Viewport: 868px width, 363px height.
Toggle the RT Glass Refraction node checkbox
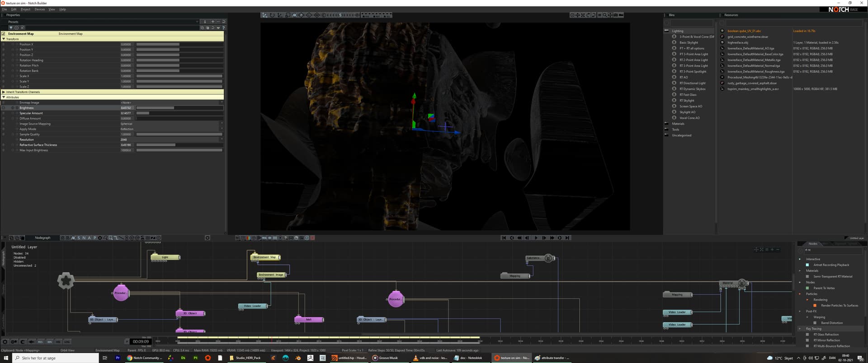click(807, 335)
